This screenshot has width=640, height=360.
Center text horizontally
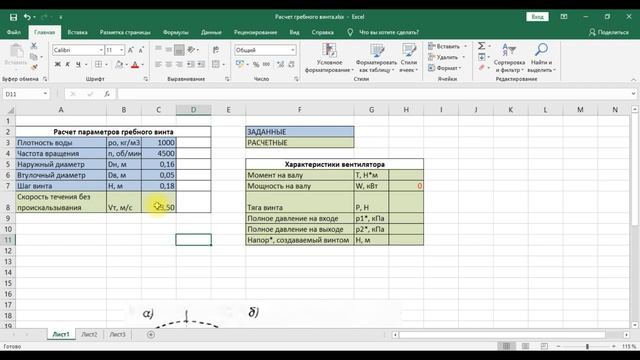pos(169,64)
